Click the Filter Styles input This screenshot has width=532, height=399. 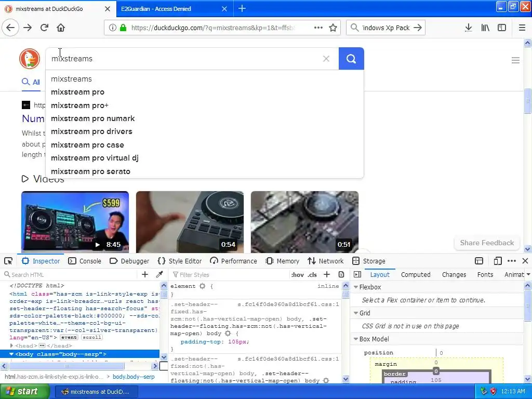pyautogui.click(x=231, y=274)
